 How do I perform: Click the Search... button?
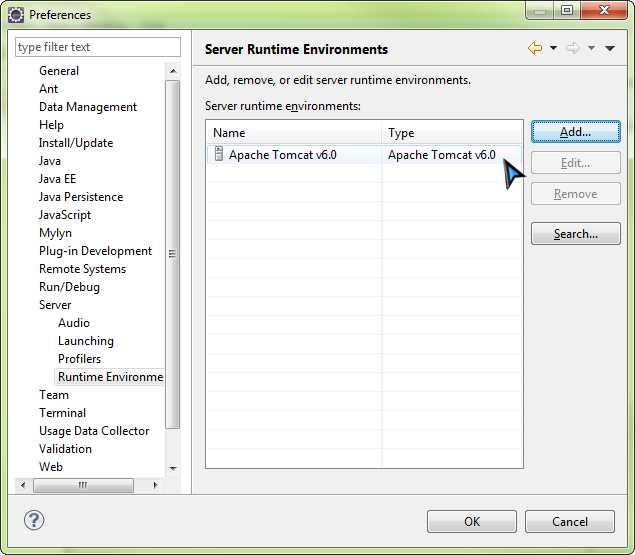[575, 234]
